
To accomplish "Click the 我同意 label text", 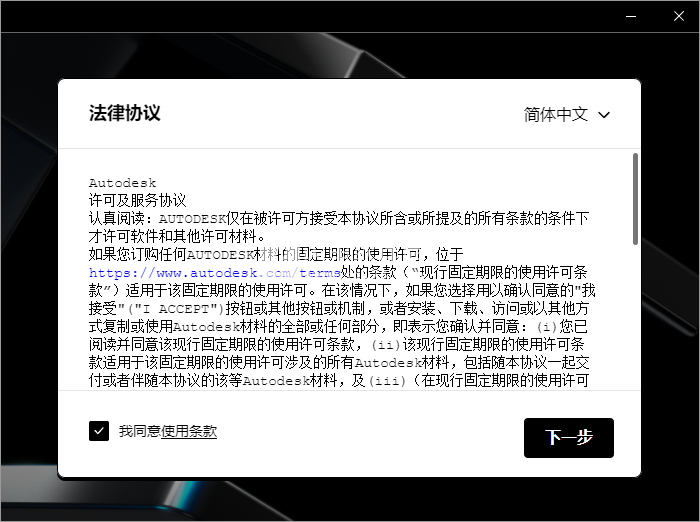I will click(x=139, y=431).
